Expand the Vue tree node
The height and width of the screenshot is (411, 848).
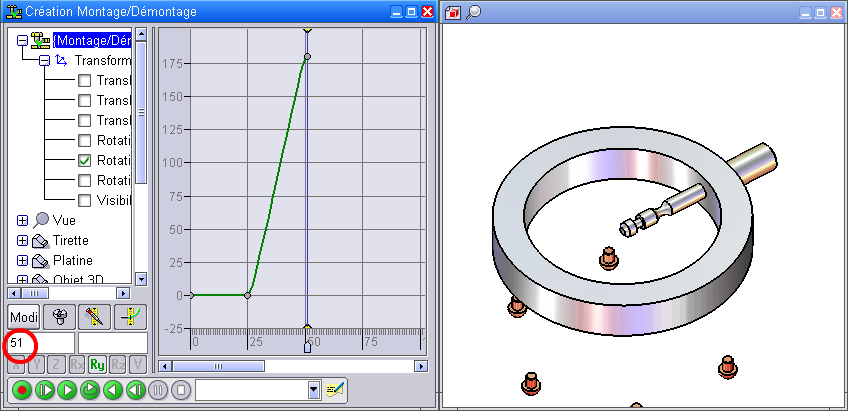[23, 220]
